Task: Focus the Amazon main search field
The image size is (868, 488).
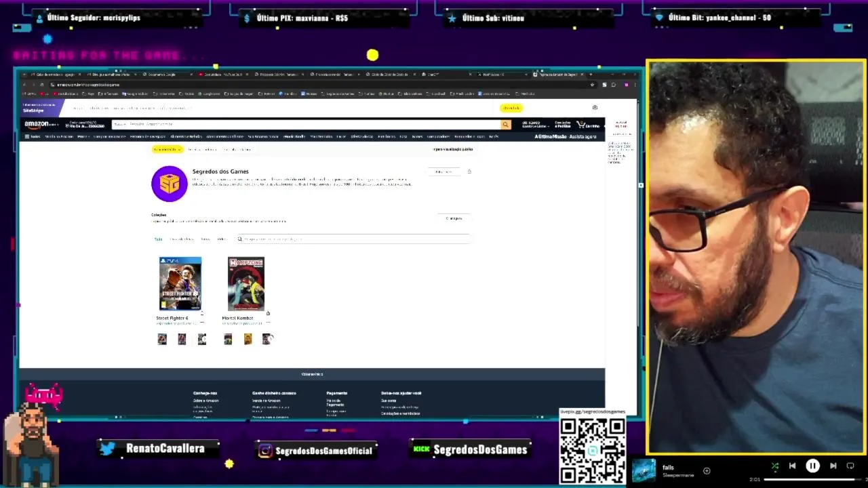Action: click(313, 125)
